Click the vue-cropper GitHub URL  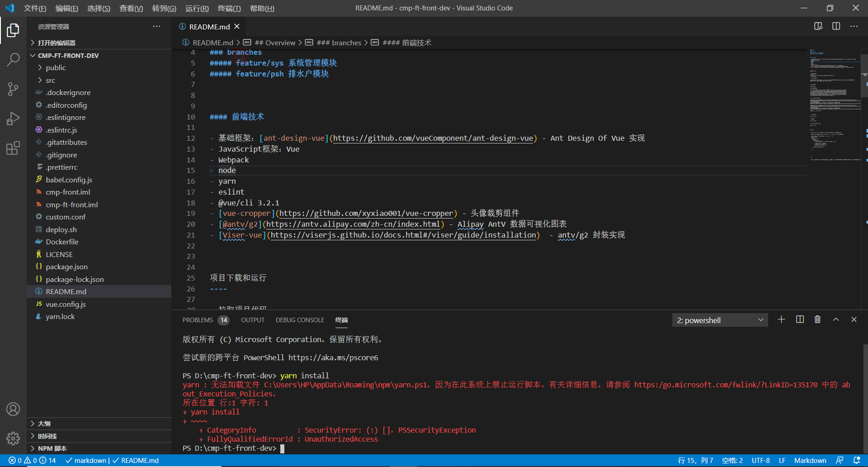(x=366, y=213)
